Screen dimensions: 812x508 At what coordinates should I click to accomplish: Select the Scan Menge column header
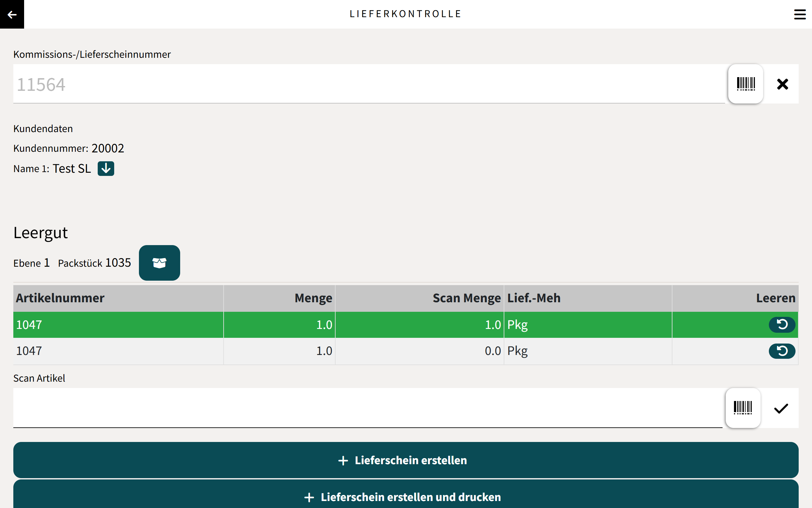[x=419, y=298]
